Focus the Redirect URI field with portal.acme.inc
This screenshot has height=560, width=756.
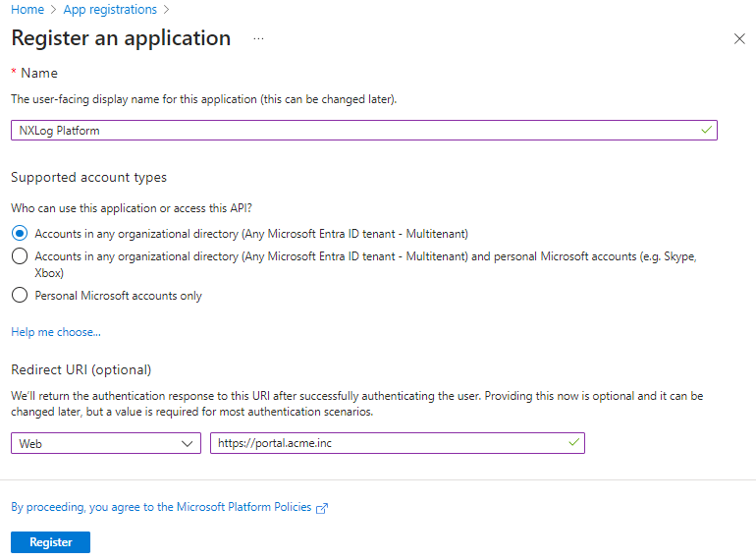pos(388,443)
